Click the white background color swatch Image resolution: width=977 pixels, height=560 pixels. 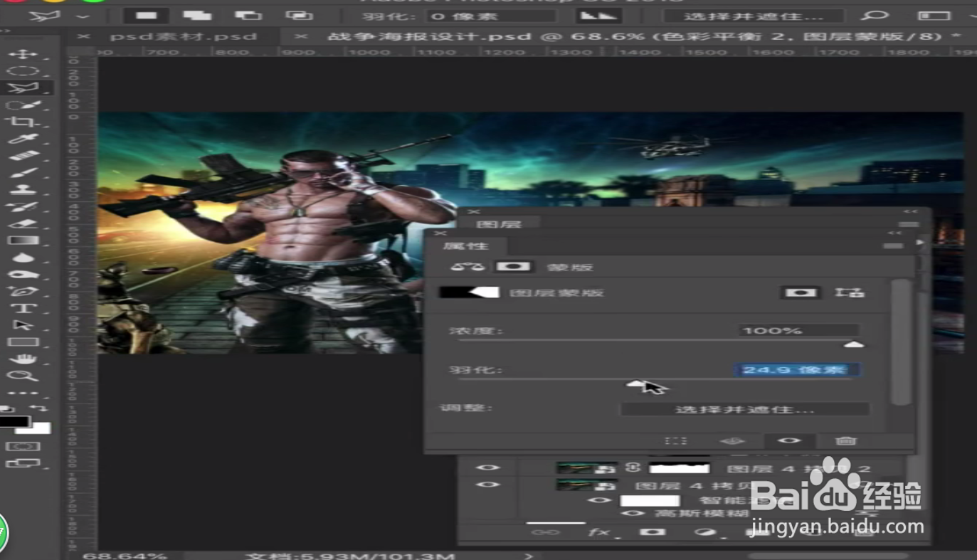[x=40, y=428]
